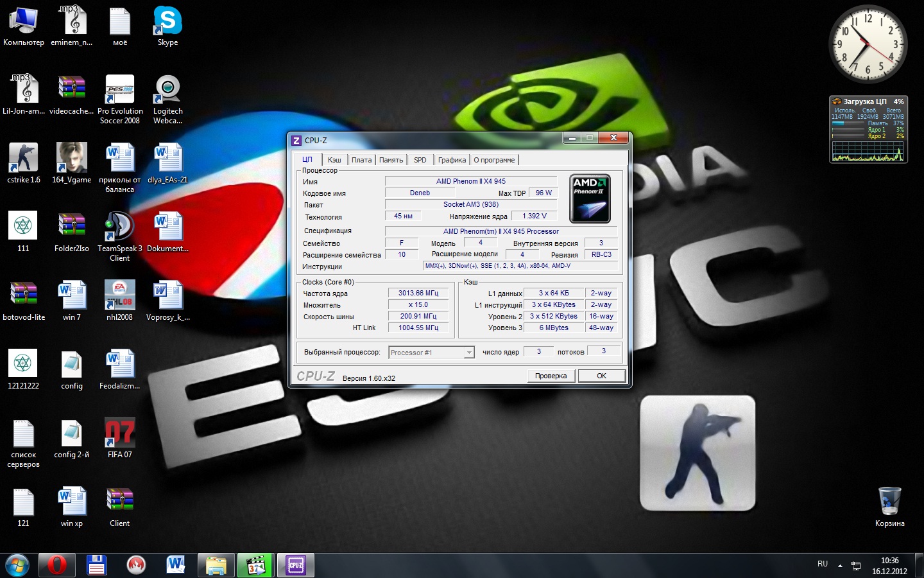Expand the Processor #1 selection dropdown
Viewport: 924px width, 578px height.
click(469, 353)
